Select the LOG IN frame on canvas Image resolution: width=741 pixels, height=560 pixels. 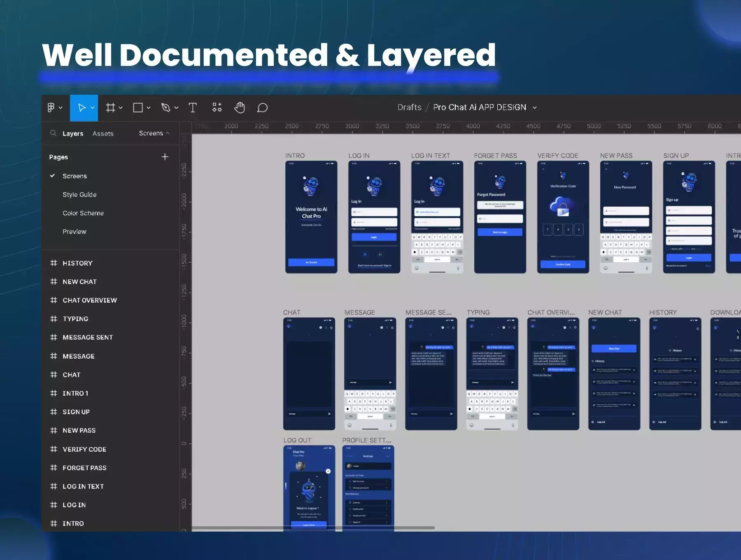click(x=374, y=217)
